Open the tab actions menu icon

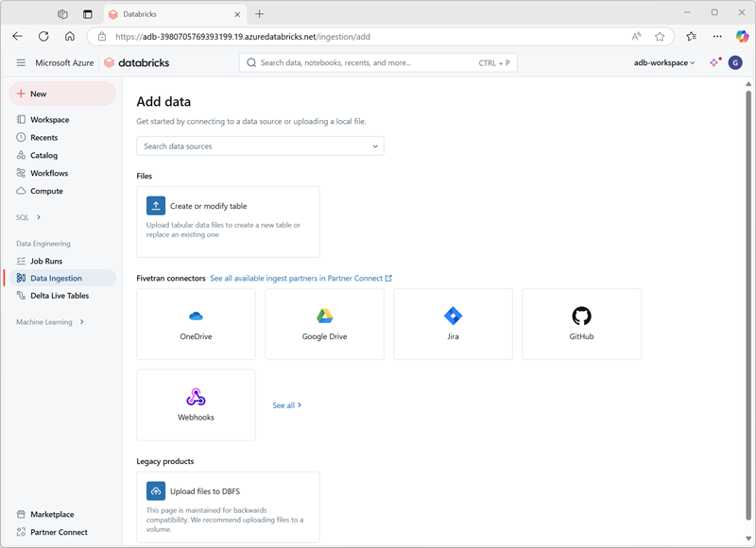point(87,14)
